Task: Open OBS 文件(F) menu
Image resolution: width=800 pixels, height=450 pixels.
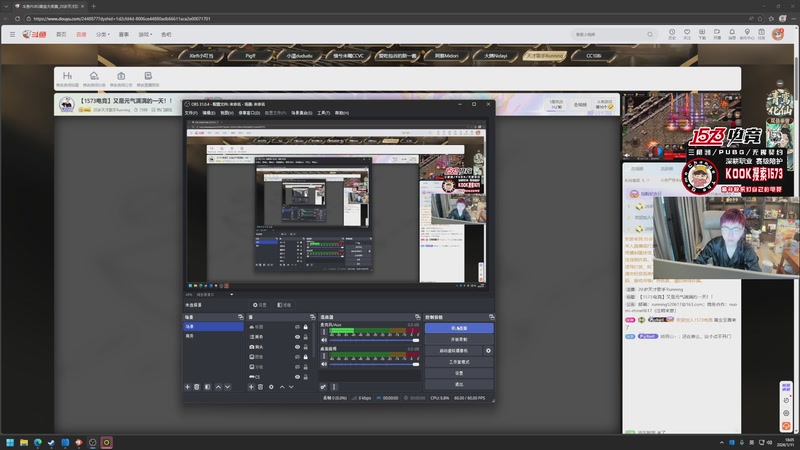Action: (191, 113)
